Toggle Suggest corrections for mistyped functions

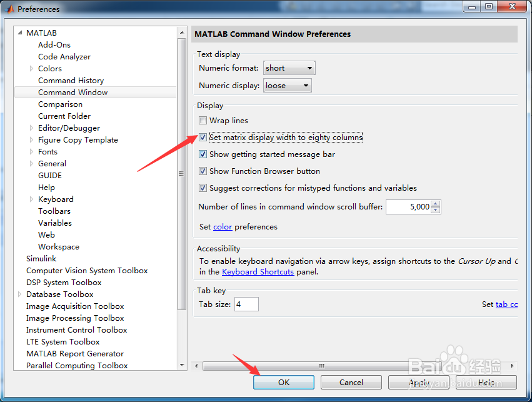point(203,188)
